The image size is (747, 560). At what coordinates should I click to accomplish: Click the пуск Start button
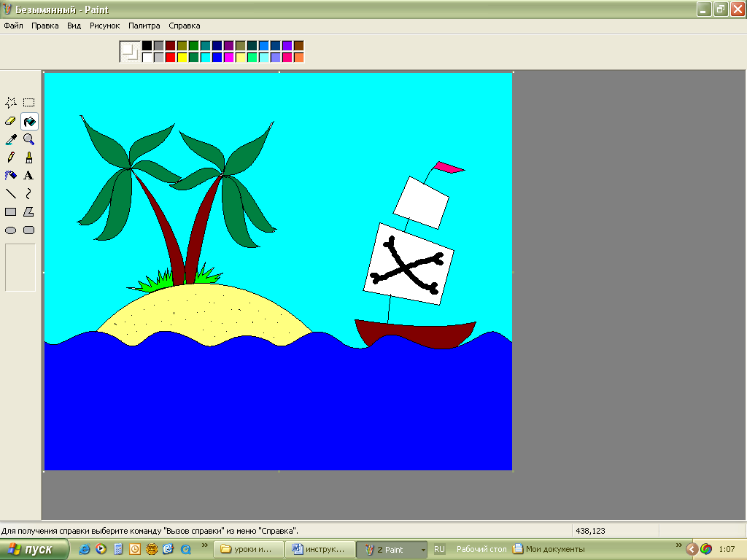(34, 550)
